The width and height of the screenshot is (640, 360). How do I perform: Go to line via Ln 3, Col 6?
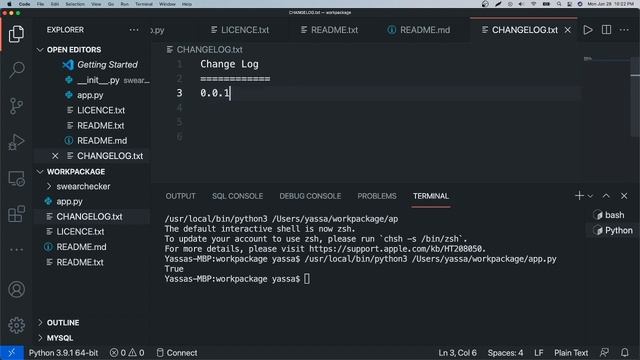(x=457, y=353)
